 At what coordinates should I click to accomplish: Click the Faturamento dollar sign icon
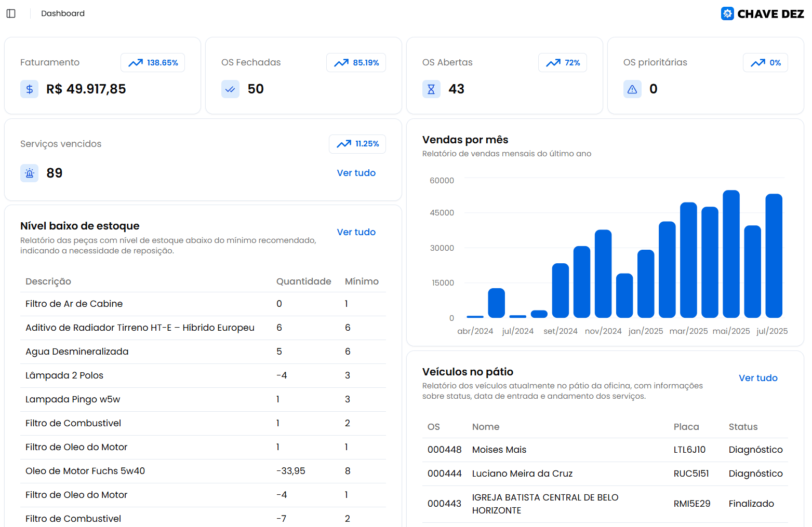(x=30, y=89)
